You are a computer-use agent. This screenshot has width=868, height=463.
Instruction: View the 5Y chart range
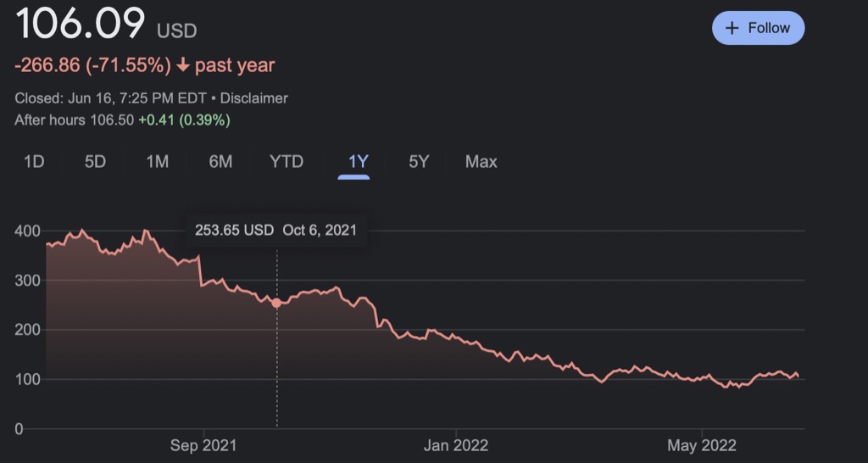pyautogui.click(x=419, y=161)
